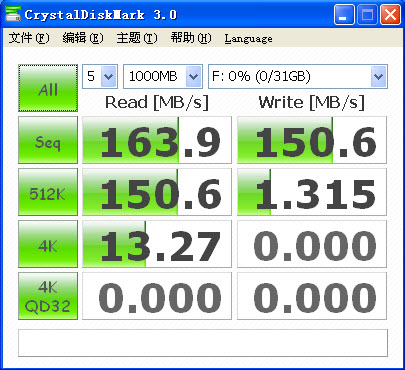Open the 帮助(H) menu
The image size is (405, 370).
[191, 38]
